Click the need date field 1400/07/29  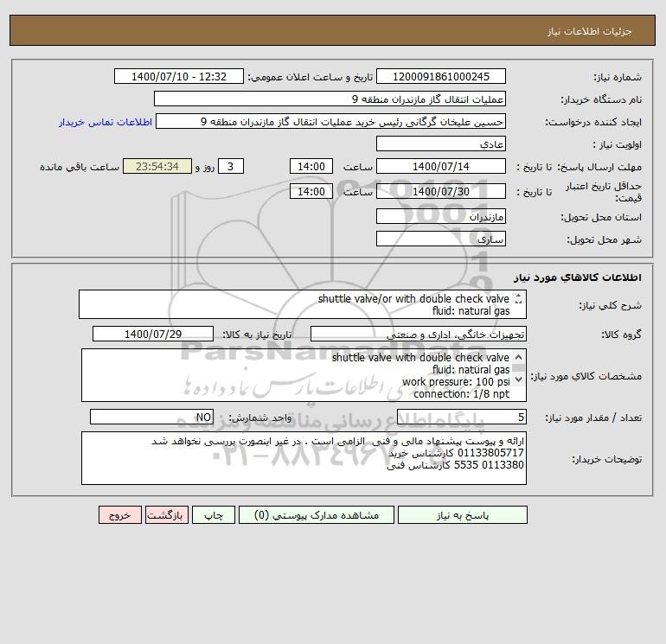pos(153,334)
